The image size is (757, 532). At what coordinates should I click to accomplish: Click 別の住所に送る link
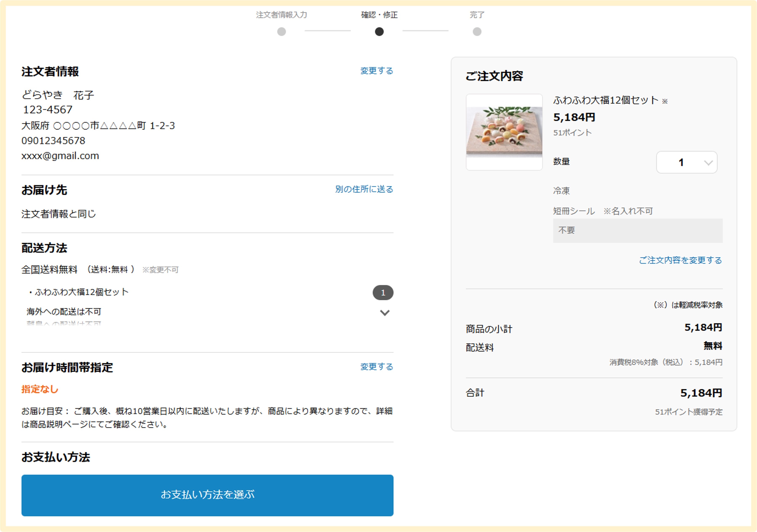[x=364, y=189]
